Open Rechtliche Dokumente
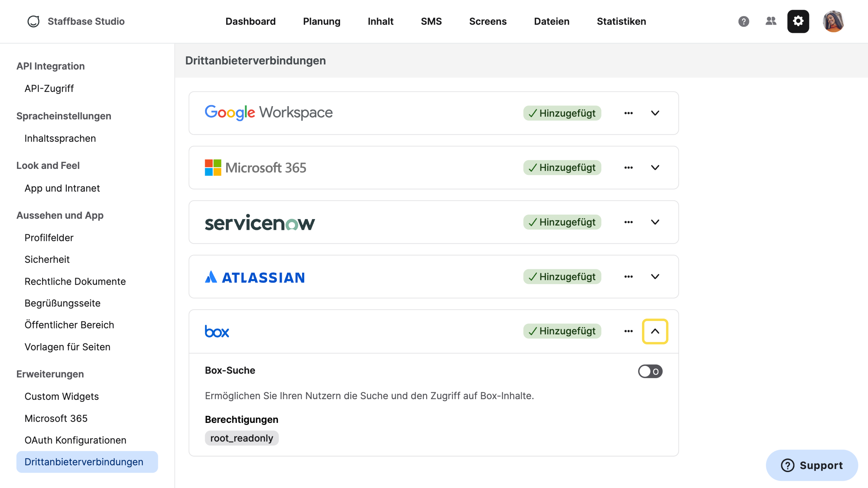Image resolution: width=868 pixels, height=488 pixels. 75,281
